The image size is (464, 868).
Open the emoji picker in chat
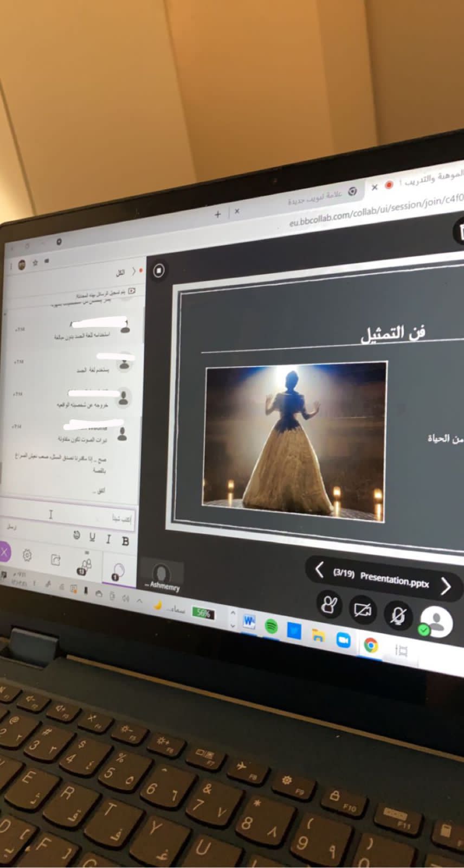[76, 535]
